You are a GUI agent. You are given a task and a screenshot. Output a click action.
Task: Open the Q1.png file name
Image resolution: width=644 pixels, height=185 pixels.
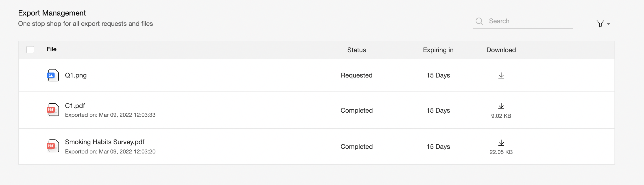click(76, 75)
